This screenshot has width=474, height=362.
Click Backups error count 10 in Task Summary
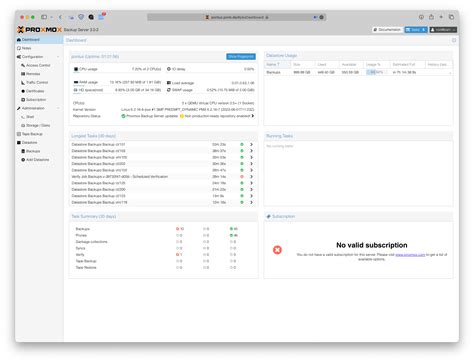point(180,229)
